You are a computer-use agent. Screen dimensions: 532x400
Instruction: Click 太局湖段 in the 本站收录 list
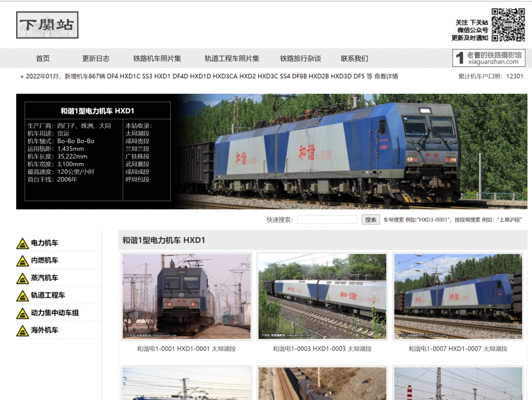click(x=137, y=133)
